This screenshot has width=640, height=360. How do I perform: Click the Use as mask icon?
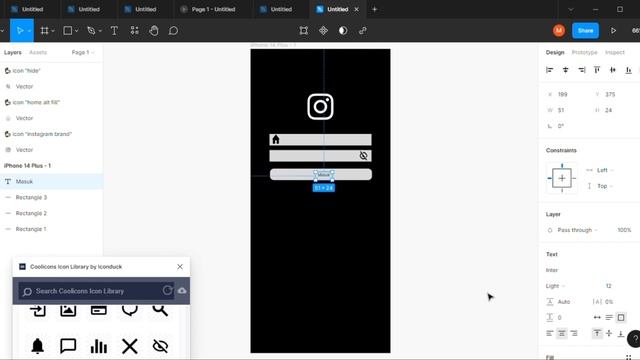(343, 31)
